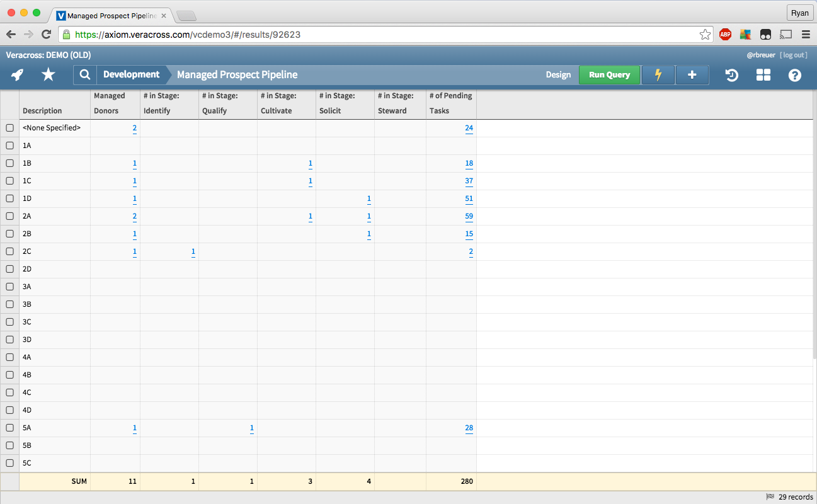Screen dimensions: 817x504
Task: Click the rocket launchpad icon
Action: (18, 75)
